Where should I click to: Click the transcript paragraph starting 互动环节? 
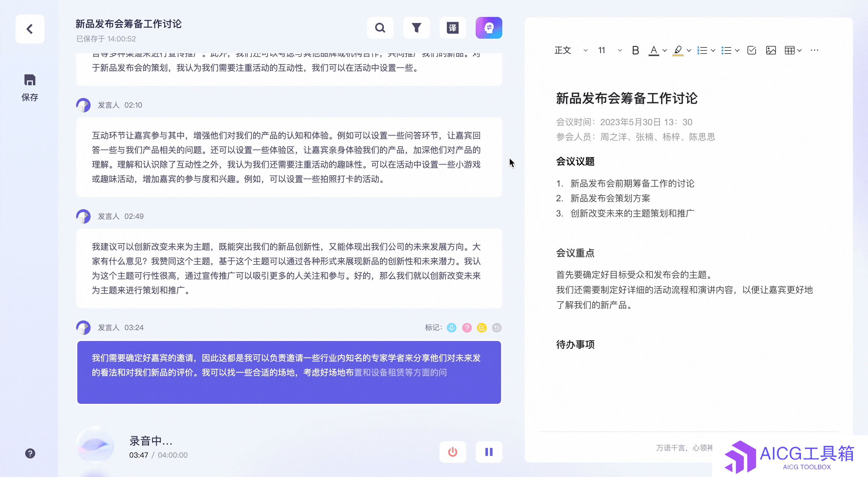click(x=289, y=157)
